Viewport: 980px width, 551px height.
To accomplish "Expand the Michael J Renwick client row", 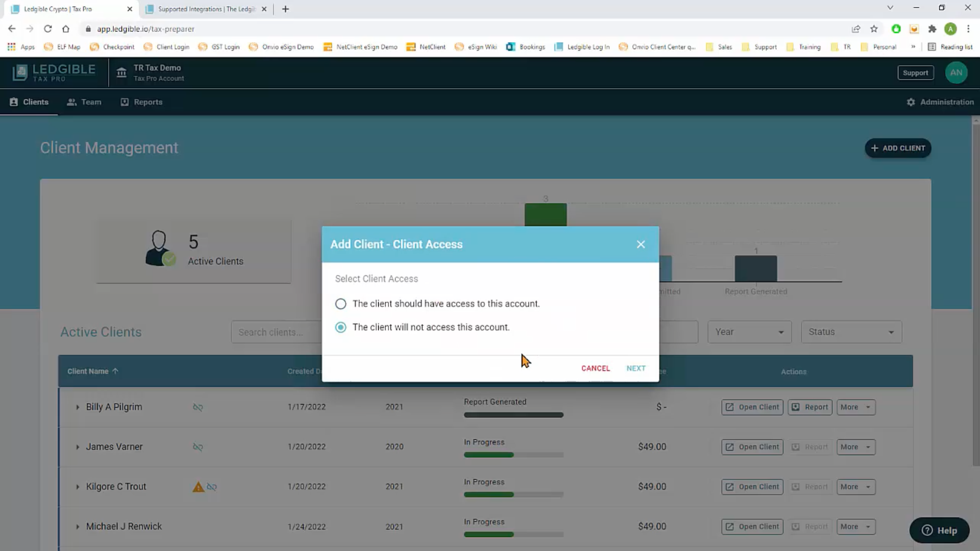I will point(78,527).
